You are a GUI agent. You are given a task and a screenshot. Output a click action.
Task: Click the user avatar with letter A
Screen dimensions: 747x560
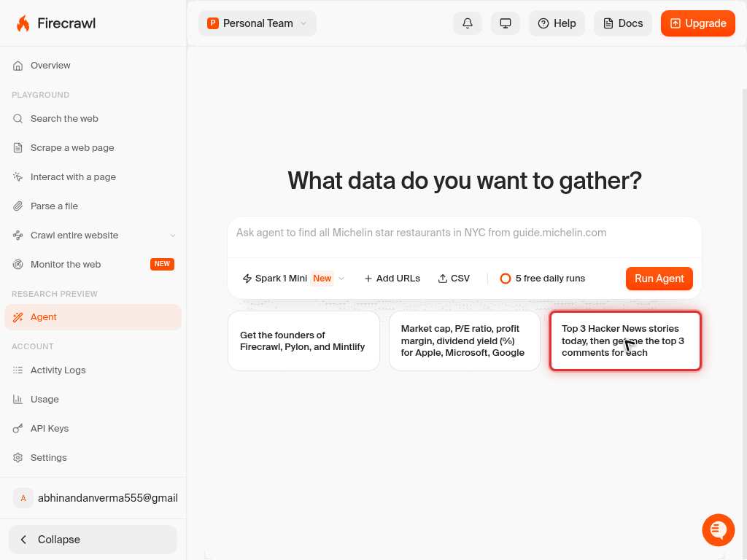(x=23, y=498)
